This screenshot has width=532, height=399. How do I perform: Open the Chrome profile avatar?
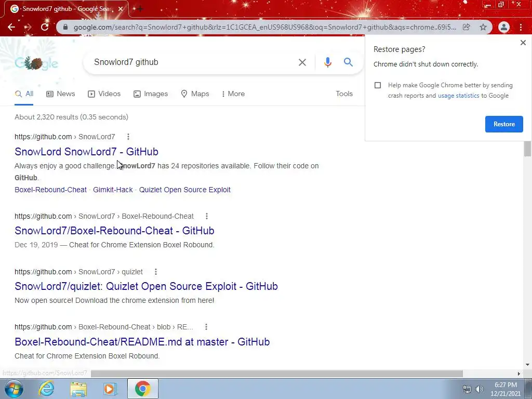(504, 27)
